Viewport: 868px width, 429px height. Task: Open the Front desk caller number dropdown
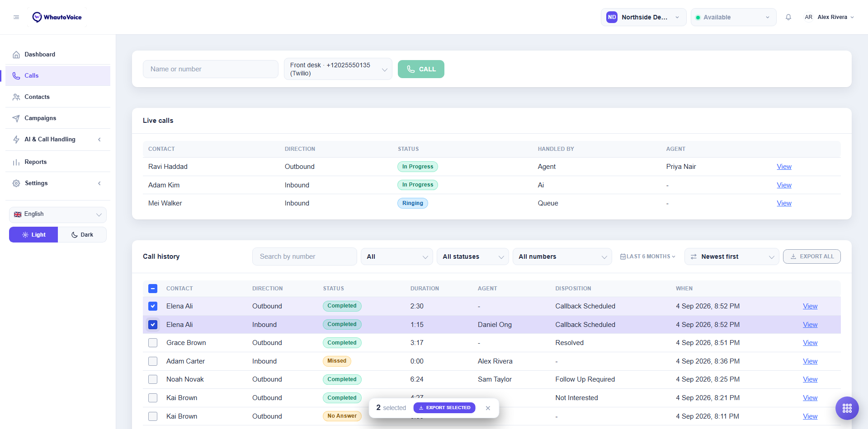pos(338,69)
